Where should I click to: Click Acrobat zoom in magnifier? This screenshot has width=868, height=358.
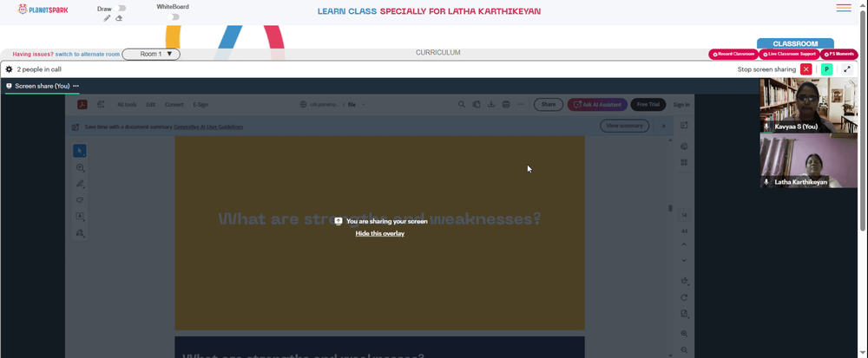pos(684,334)
